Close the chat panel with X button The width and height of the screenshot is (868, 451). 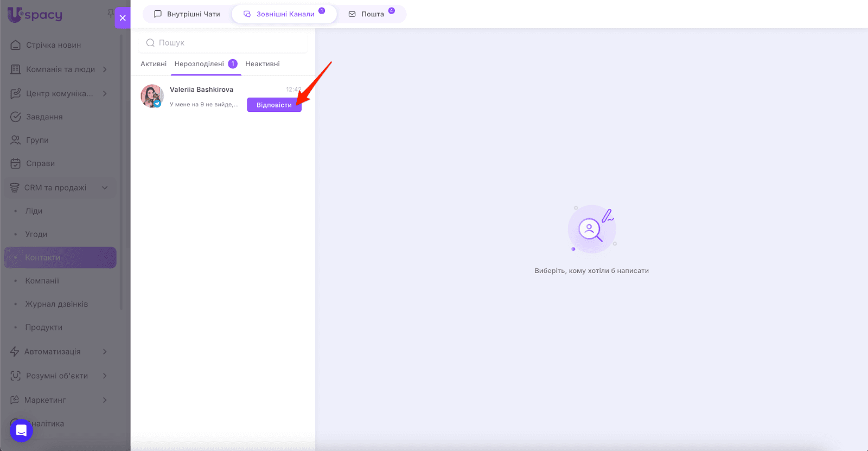(x=123, y=18)
